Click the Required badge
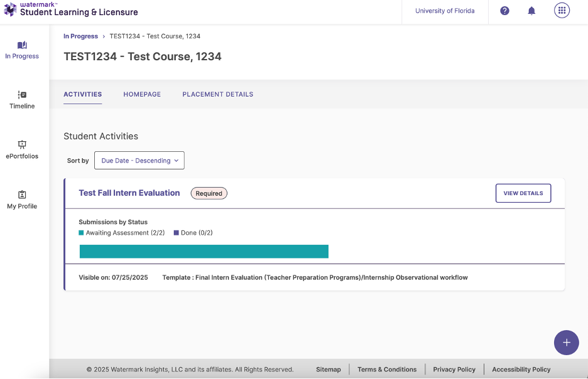 209,193
